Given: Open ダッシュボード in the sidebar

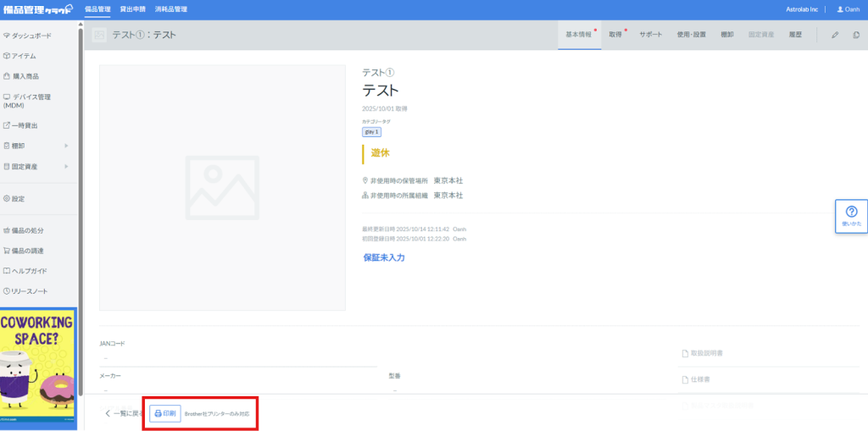Looking at the screenshot, I should pyautogui.click(x=31, y=36).
